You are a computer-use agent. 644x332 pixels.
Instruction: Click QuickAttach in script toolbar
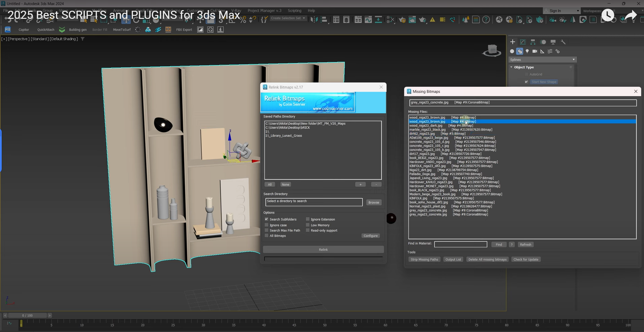click(x=46, y=30)
